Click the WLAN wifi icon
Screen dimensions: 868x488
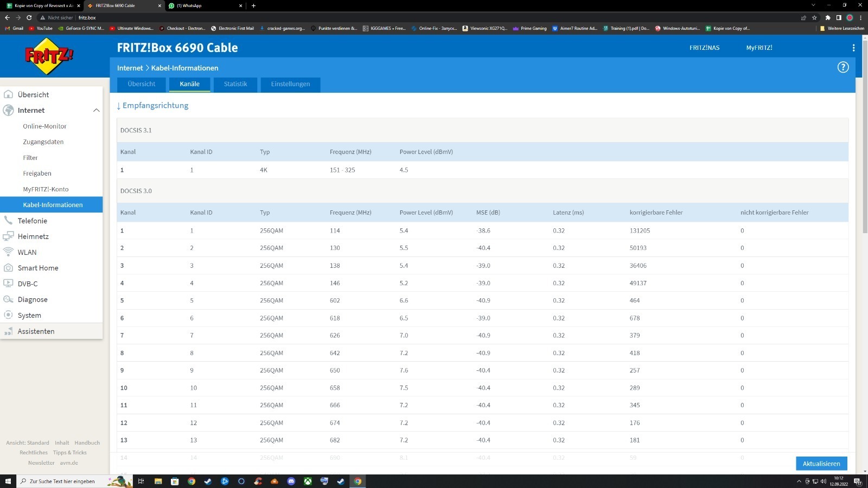8,252
